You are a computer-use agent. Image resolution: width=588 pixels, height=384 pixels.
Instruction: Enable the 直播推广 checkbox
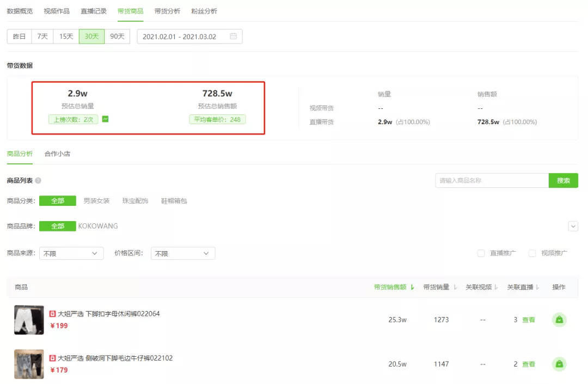click(481, 253)
